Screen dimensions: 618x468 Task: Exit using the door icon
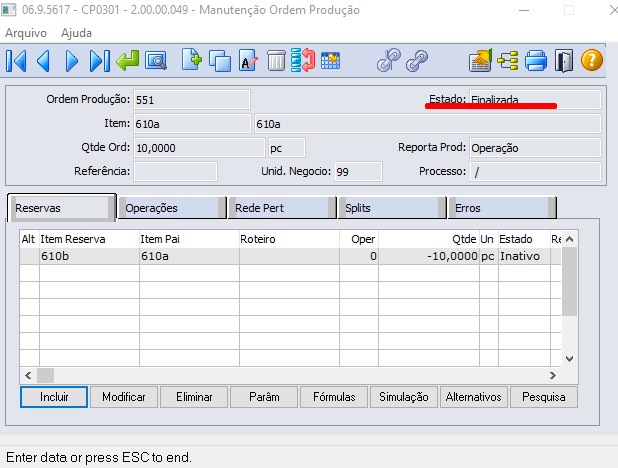coord(564,61)
